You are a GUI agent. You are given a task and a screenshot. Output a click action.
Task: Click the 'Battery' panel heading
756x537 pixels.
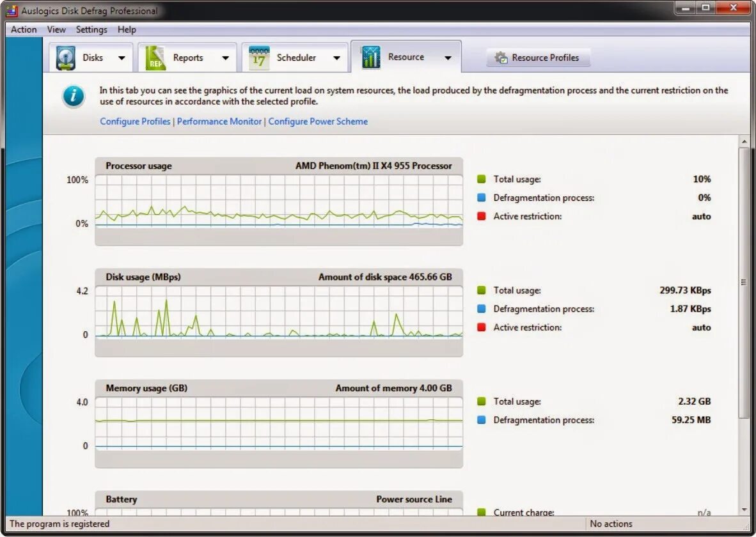pos(121,499)
